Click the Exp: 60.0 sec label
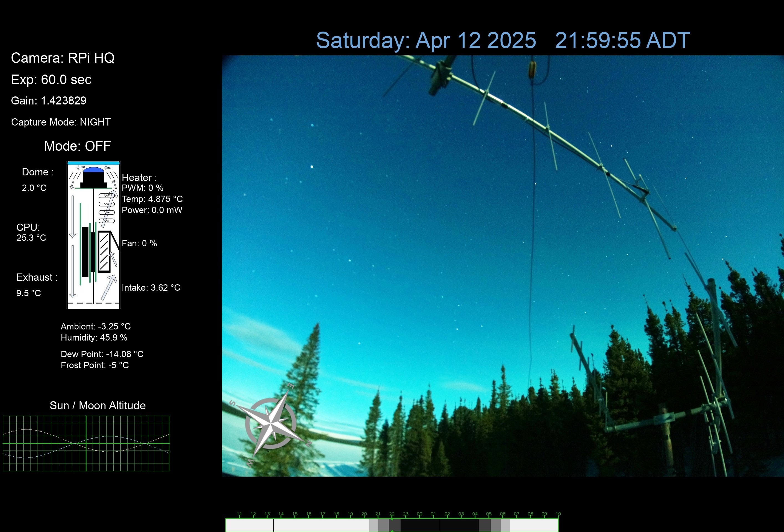 51,80
